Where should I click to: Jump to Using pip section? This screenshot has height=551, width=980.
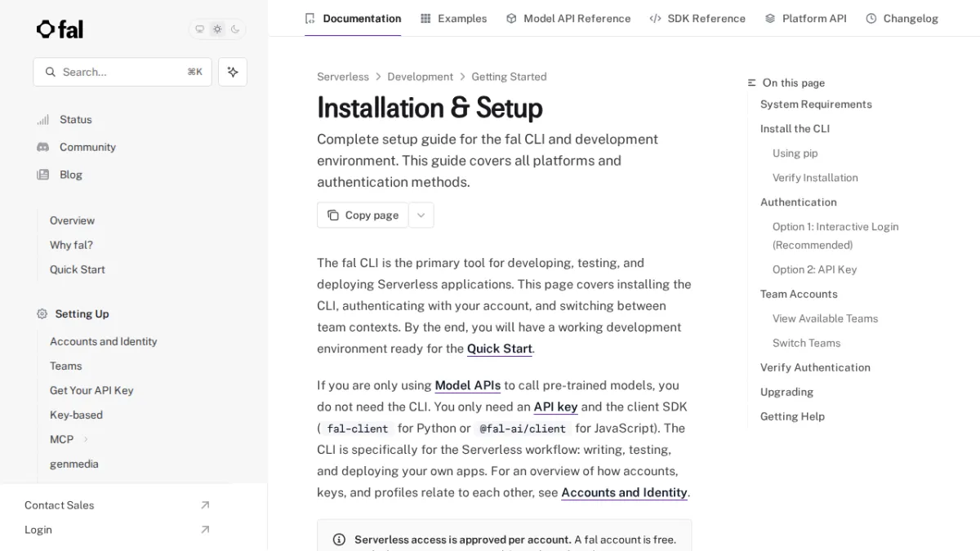click(795, 153)
